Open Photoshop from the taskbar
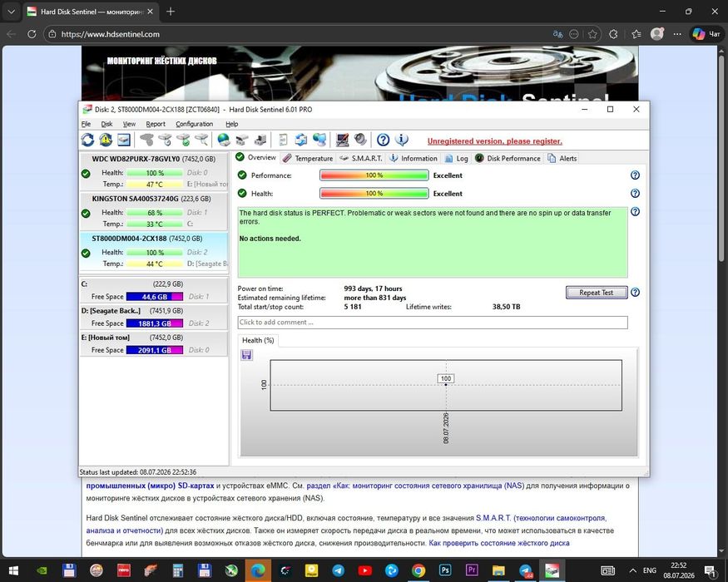The height and width of the screenshot is (582, 728). click(445, 570)
